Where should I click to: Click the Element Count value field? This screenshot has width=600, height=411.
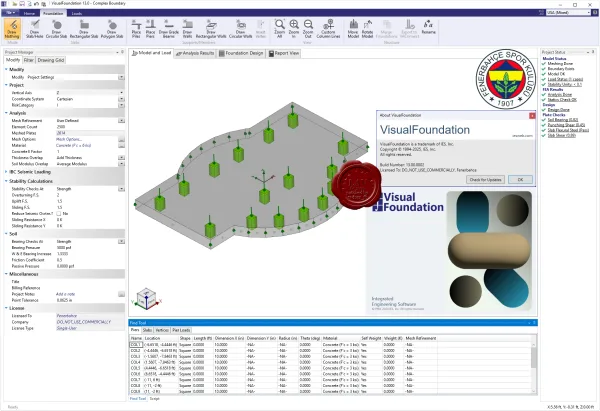click(90, 127)
